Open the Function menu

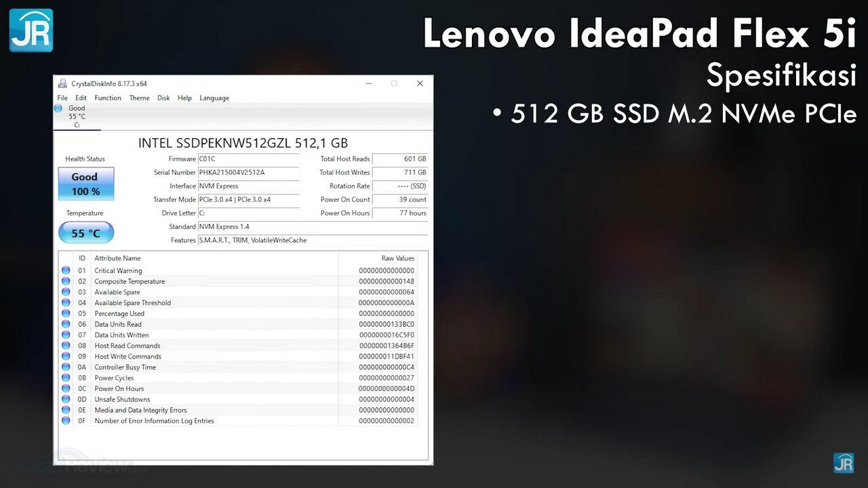(107, 98)
